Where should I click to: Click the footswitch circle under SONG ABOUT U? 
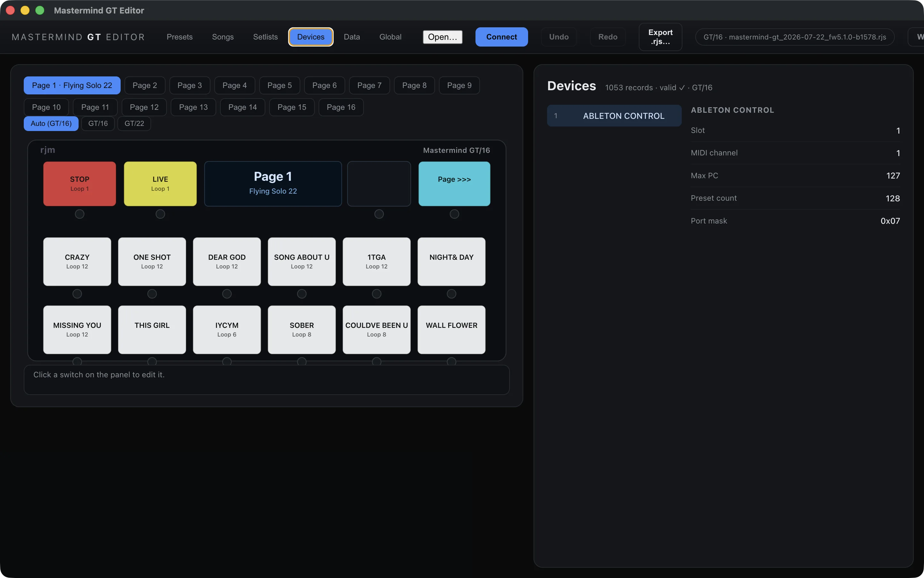tap(302, 293)
